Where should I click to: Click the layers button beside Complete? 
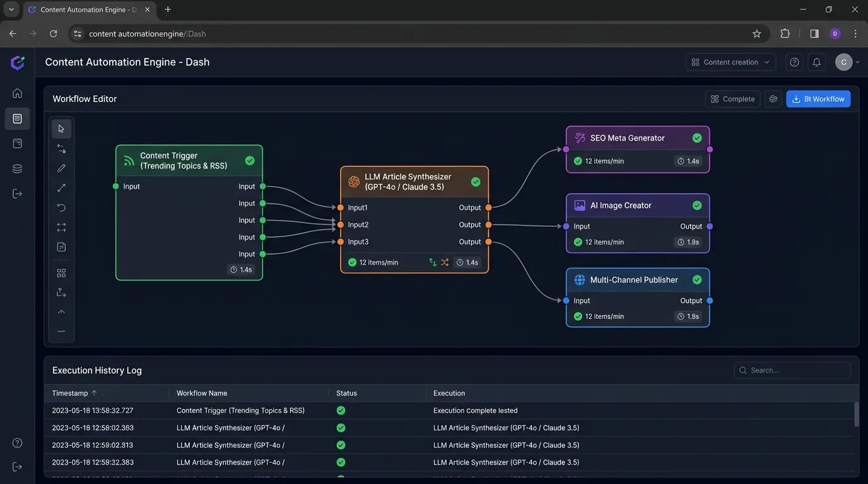tap(773, 99)
